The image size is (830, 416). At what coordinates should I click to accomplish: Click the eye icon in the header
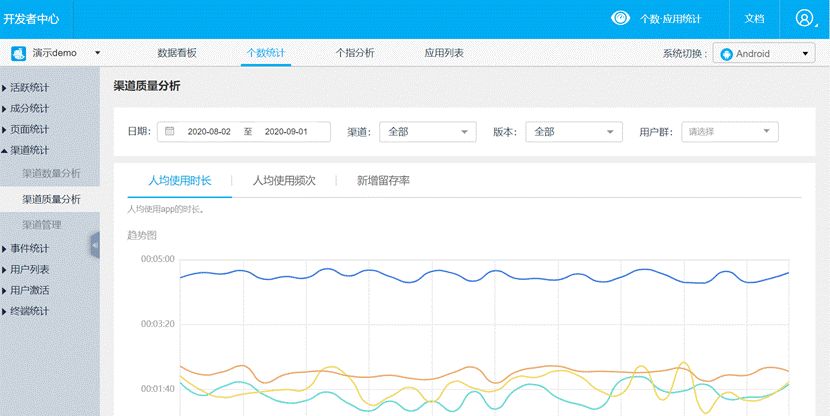pyautogui.click(x=620, y=19)
